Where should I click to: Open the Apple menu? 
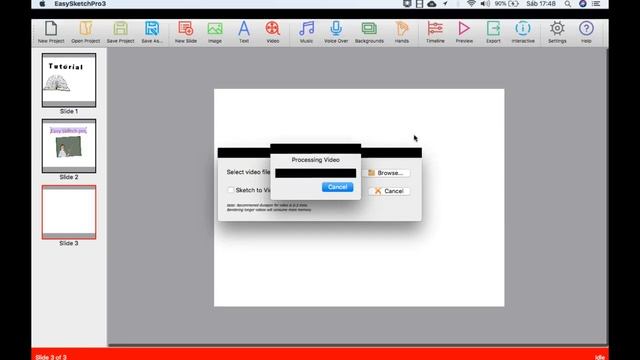(x=42, y=4)
